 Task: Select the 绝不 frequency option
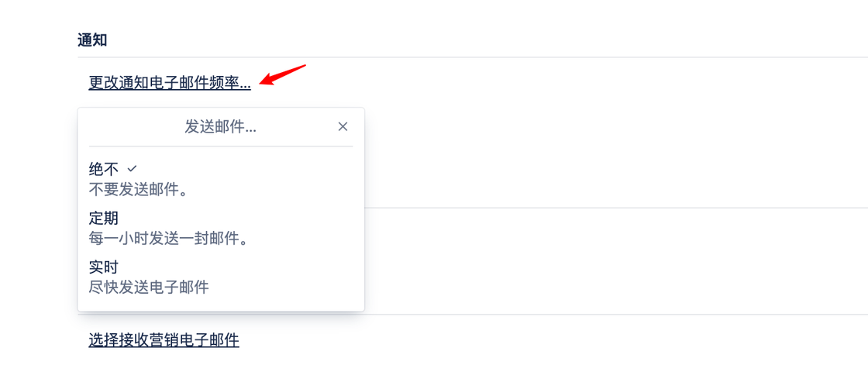coord(221,179)
